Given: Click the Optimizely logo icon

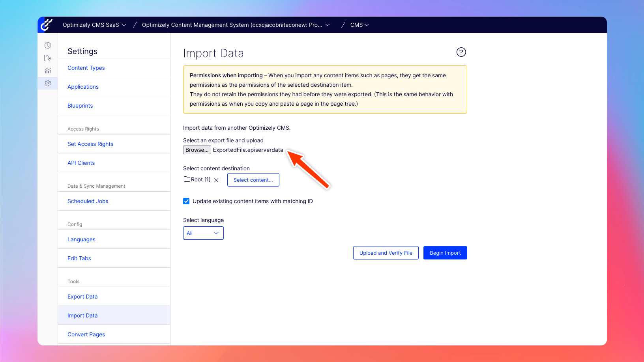Looking at the screenshot, I should coord(47,24).
